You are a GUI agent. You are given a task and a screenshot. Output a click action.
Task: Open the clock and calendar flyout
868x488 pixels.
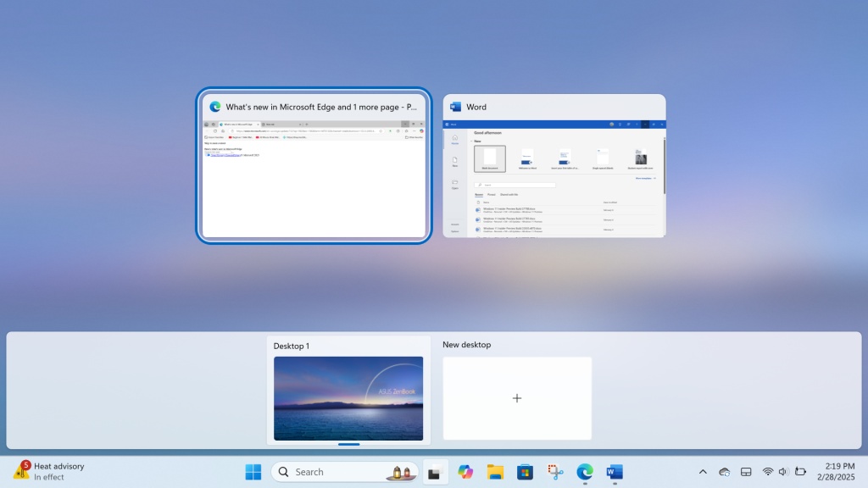coord(835,472)
